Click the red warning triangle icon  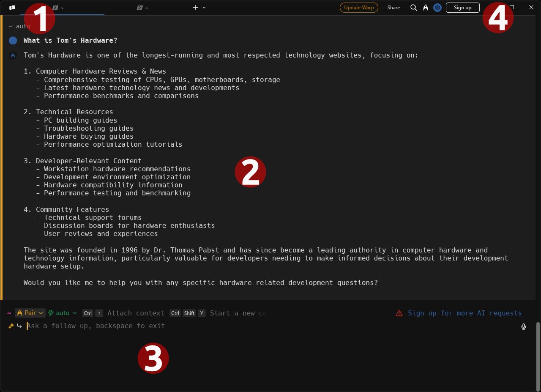point(399,313)
